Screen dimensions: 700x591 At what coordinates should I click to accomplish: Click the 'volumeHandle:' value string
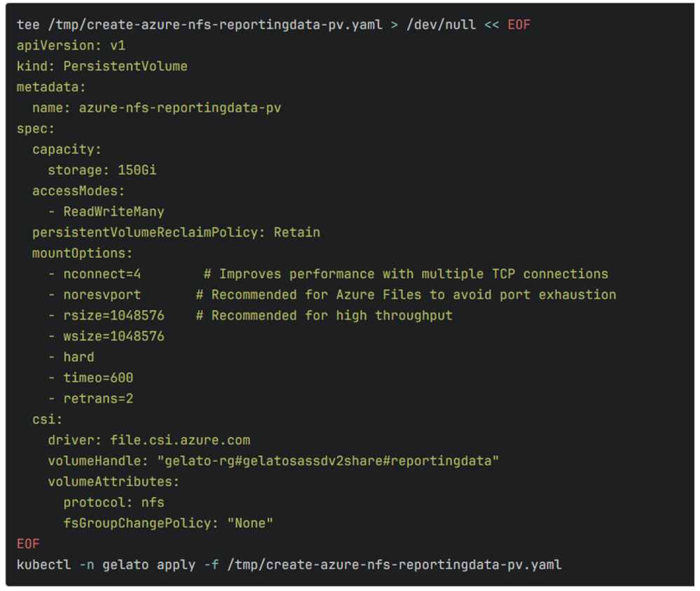pos(328,461)
